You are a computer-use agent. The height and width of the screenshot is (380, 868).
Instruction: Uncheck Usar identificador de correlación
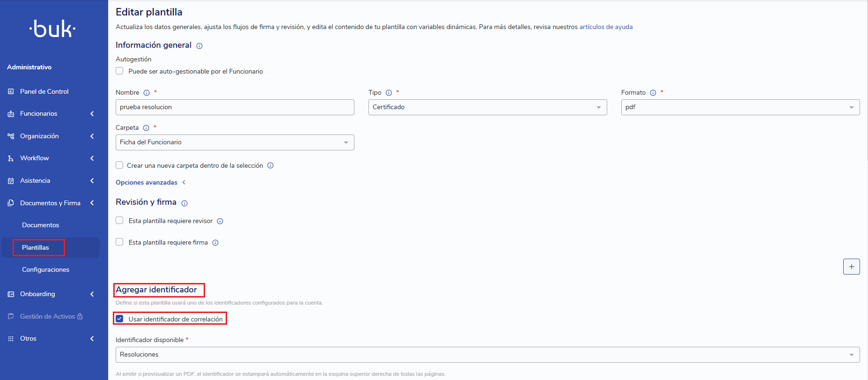(x=119, y=319)
